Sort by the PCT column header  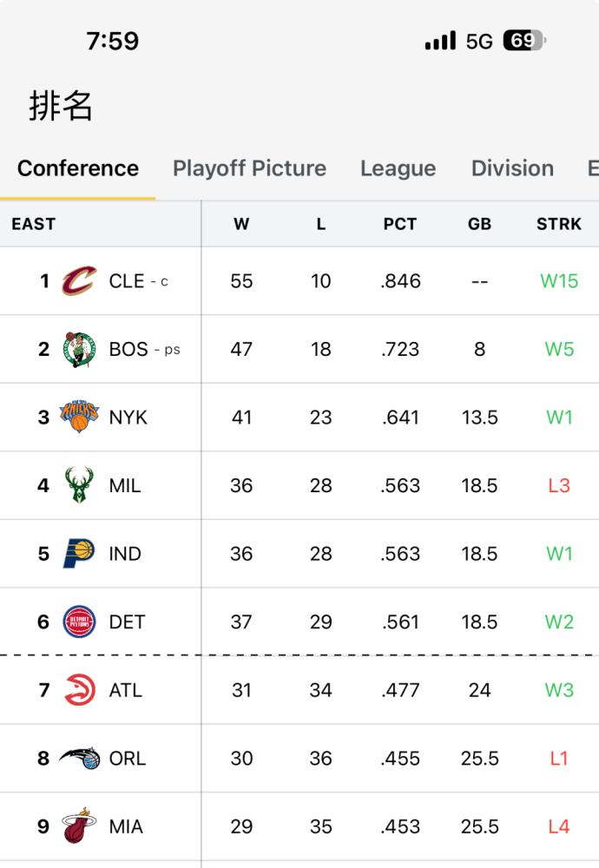coord(399,224)
